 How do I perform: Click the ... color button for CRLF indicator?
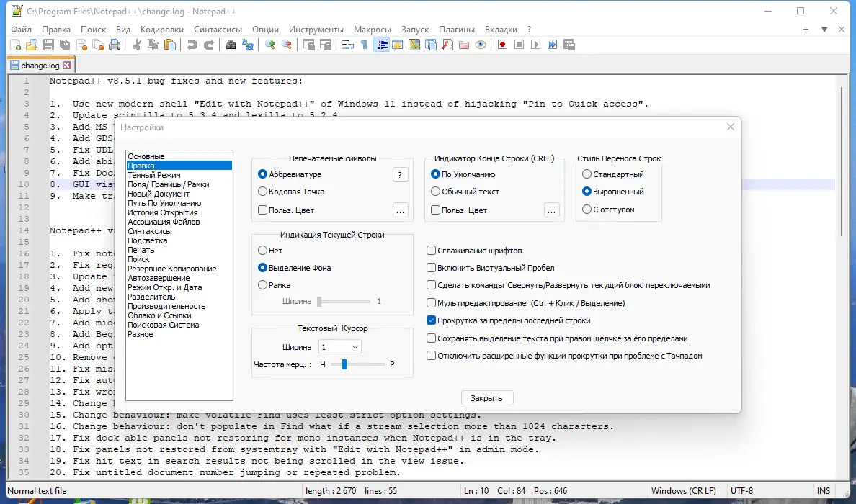point(552,210)
